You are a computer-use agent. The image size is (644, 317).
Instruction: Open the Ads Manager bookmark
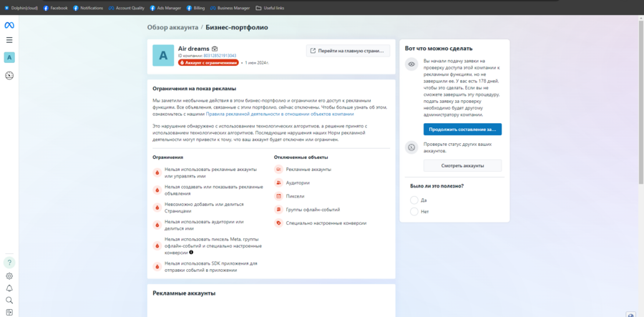pyautogui.click(x=165, y=8)
